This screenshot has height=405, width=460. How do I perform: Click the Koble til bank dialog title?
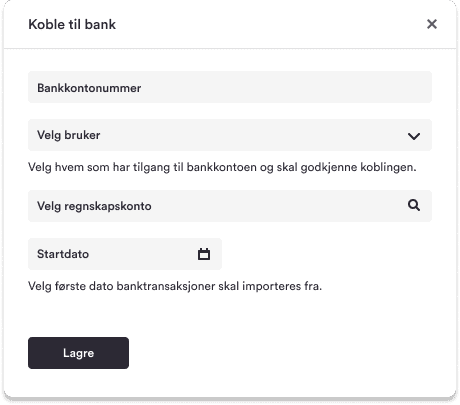[x=72, y=24]
